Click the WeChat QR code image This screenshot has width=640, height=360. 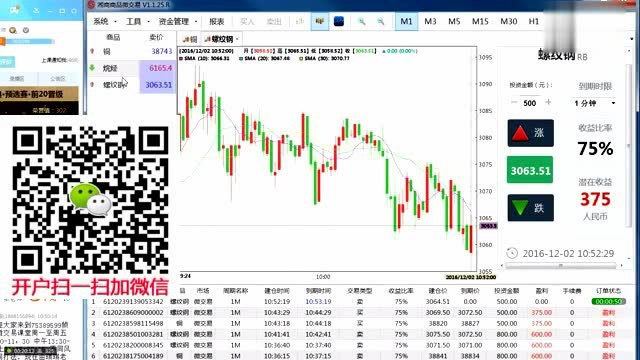coord(90,200)
